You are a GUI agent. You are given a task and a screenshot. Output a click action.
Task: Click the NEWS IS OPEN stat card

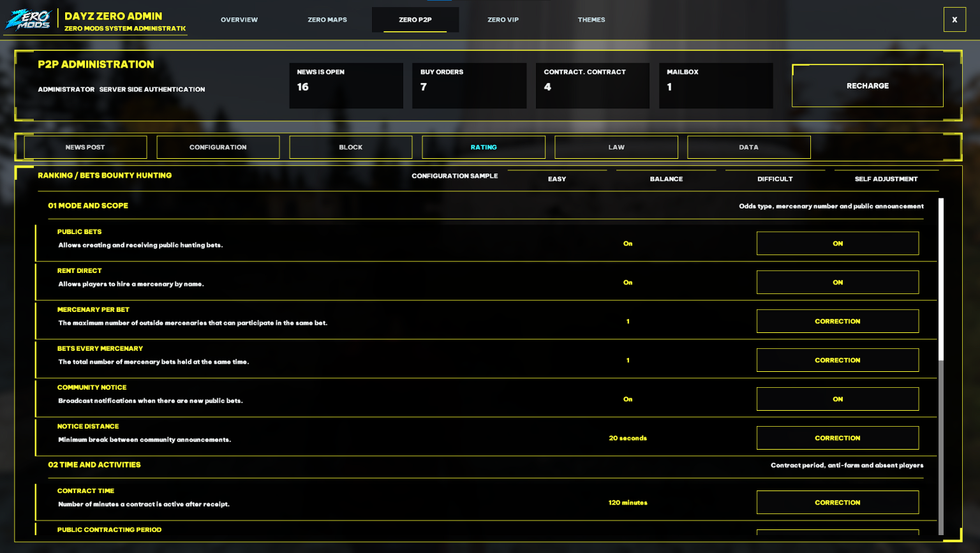pyautogui.click(x=346, y=85)
